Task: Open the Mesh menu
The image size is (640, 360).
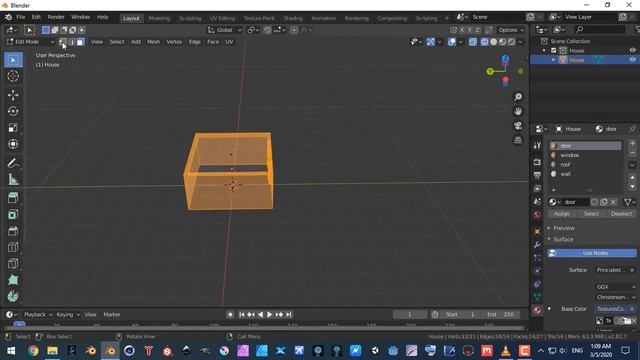Action: pyautogui.click(x=153, y=42)
